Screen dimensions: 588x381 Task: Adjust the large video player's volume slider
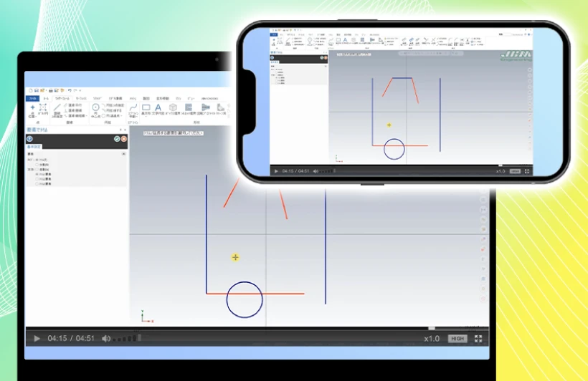(x=126, y=339)
